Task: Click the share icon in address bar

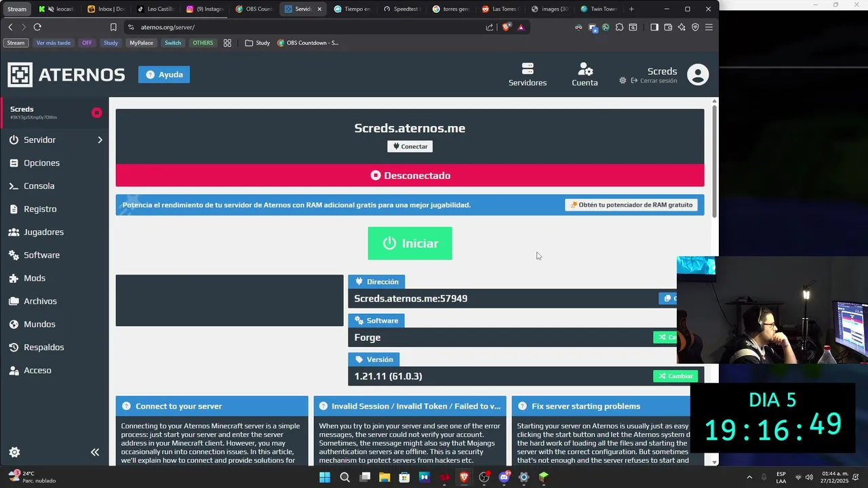Action: click(490, 27)
